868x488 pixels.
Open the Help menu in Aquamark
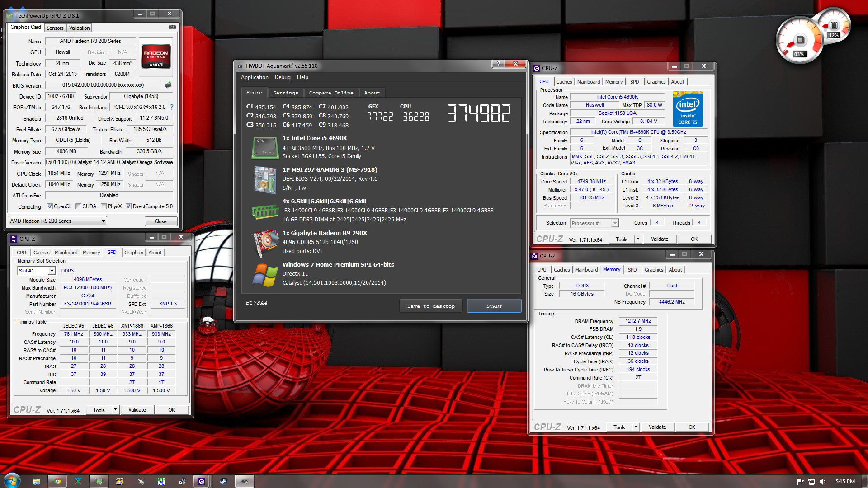(x=302, y=77)
